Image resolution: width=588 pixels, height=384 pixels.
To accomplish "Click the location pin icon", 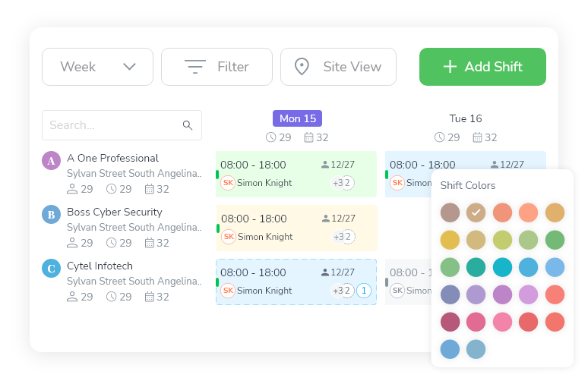I will pyautogui.click(x=302, y=67).
